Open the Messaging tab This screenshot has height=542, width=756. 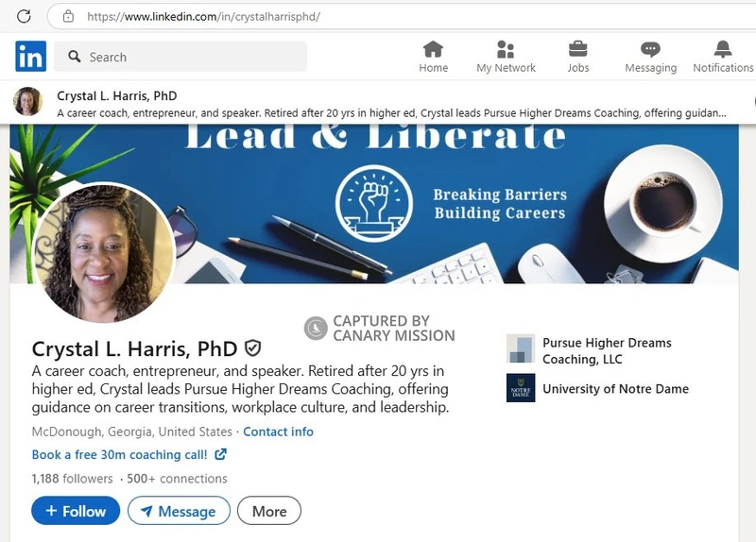click(650, 57)
